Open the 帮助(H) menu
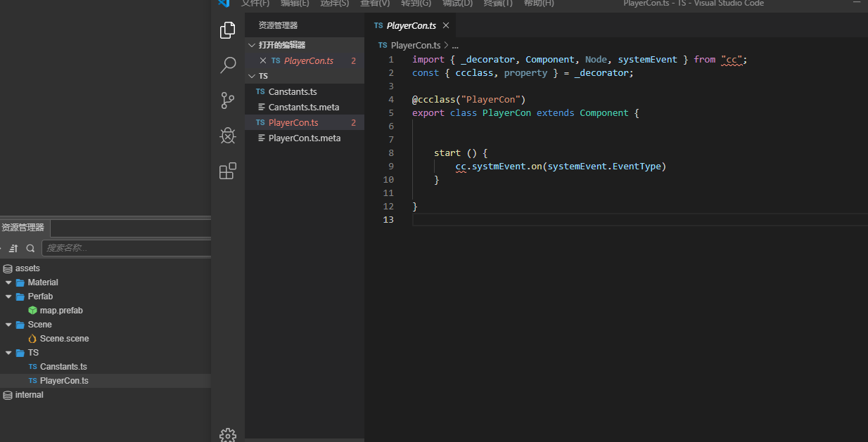The image size is (868, 442). pyautogui.click(x=539, y=4)
